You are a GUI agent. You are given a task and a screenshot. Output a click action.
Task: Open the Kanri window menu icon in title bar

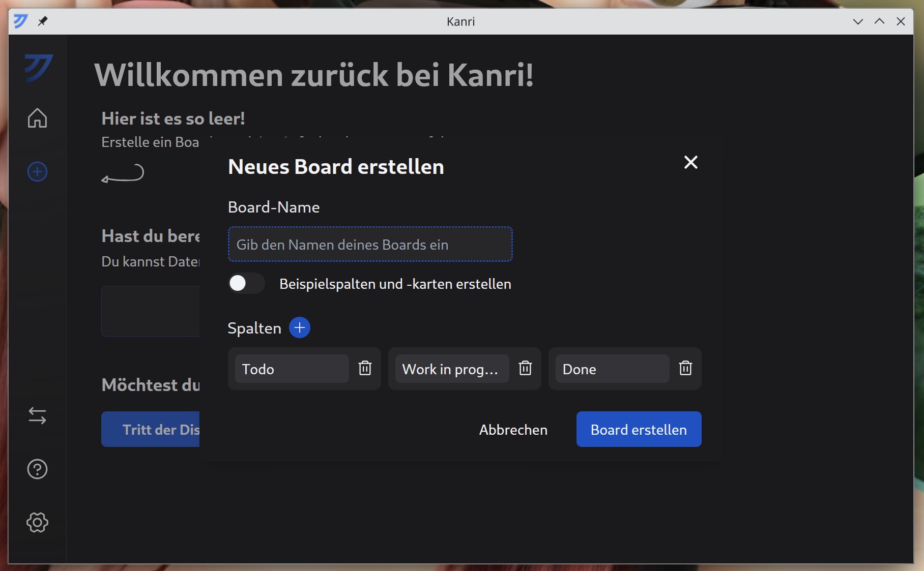[x=20, y=21]
